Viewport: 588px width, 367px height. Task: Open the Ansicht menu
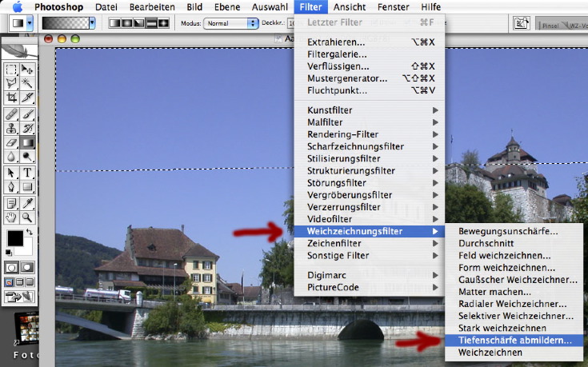click(x=349, y=6)
